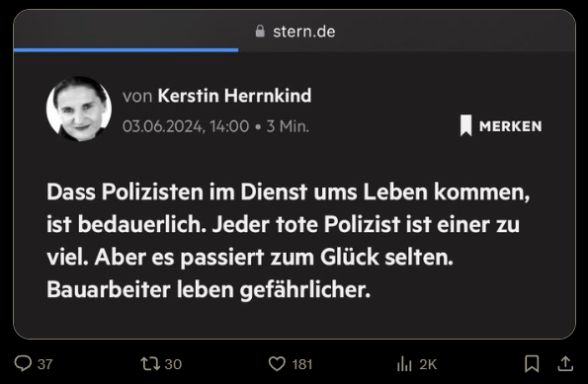The image size is (588, 384).
Task: Click the reply speech bubble icon
Action: [23, 363]
